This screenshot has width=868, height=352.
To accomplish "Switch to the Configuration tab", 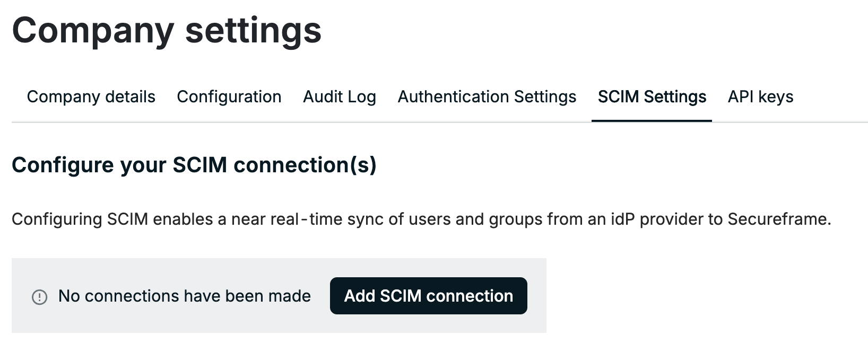I will 229,97.
